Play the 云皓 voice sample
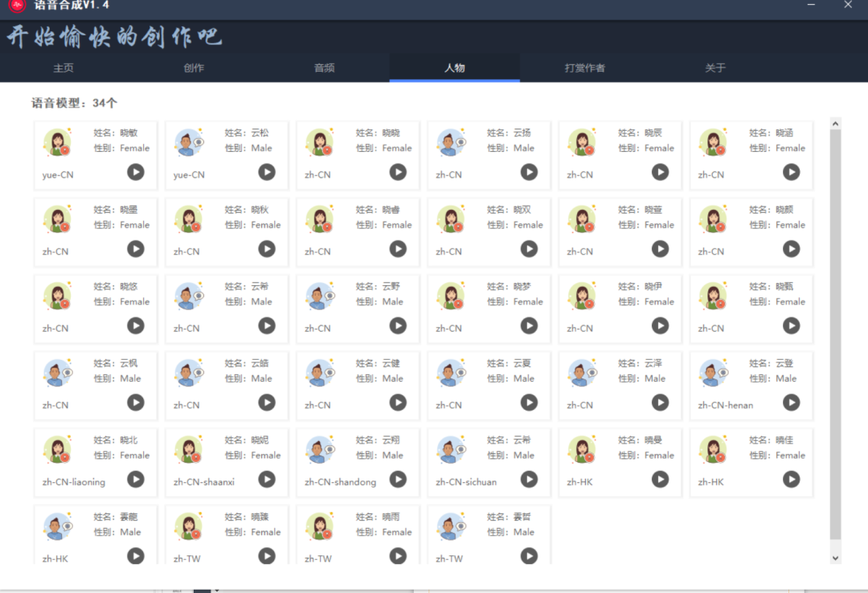 [267, 403]
